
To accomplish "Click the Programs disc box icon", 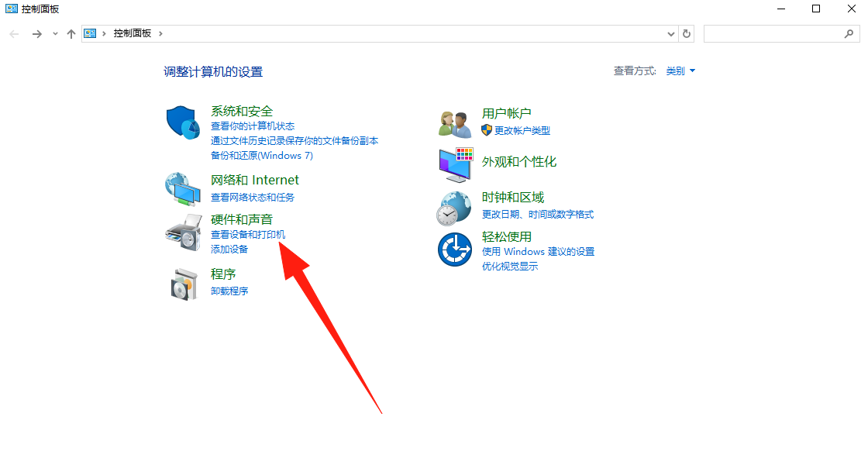I will coord(184,284).
